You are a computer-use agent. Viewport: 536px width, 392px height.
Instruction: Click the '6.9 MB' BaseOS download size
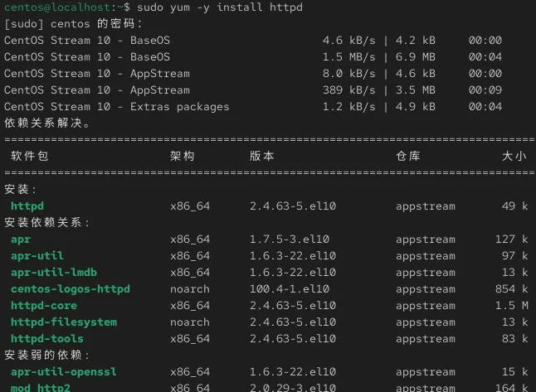click(416, 57)
